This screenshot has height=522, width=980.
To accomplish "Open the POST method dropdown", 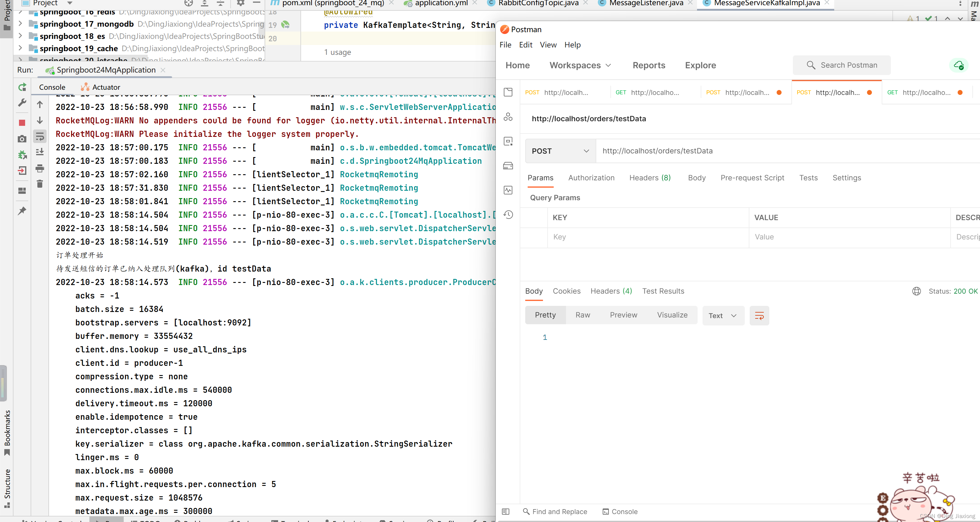I will point(560,151).
